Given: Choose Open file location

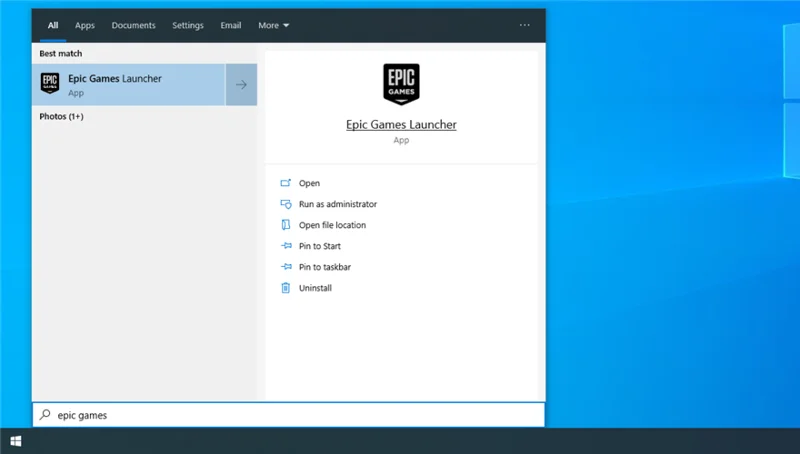Looking at the screenshot, I should (332, 225).
